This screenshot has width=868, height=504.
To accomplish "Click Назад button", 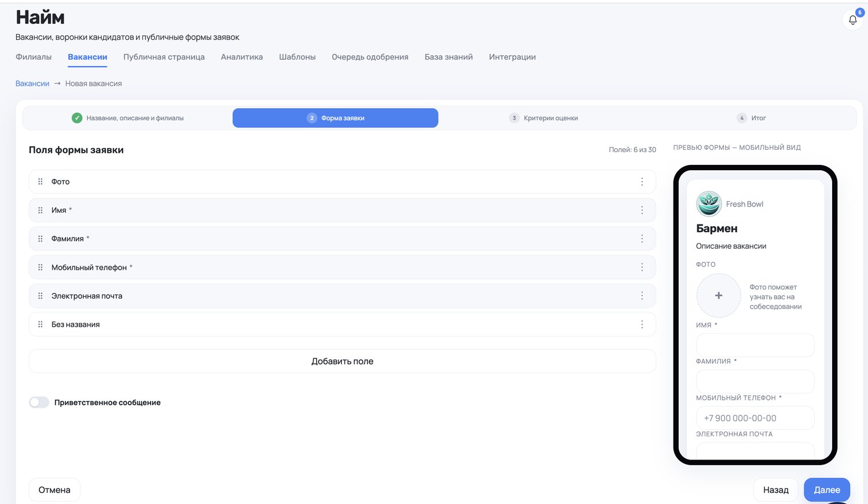I will point(775,490).
